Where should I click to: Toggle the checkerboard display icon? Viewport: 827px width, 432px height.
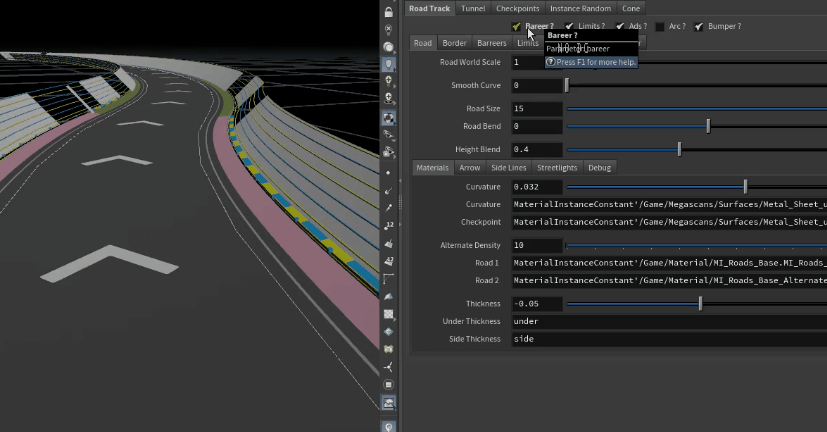click(x=388, y=313)
